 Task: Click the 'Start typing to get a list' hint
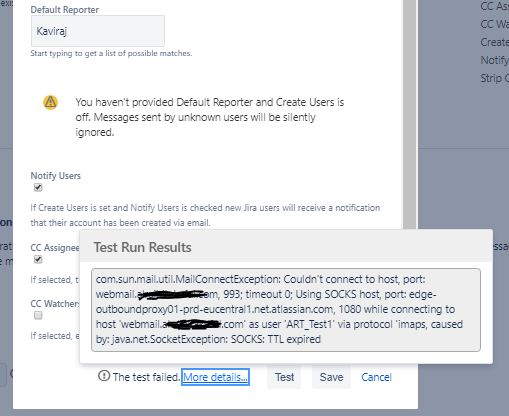coord(111,53)
